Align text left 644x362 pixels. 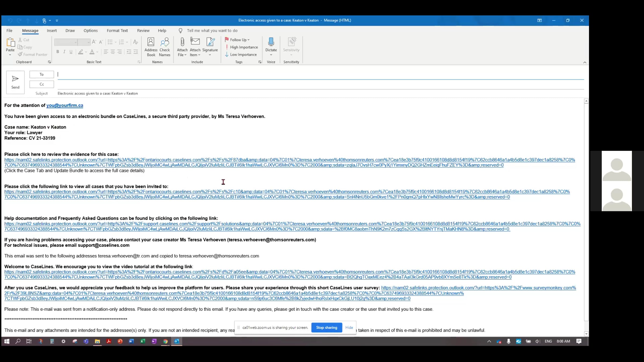106,52
